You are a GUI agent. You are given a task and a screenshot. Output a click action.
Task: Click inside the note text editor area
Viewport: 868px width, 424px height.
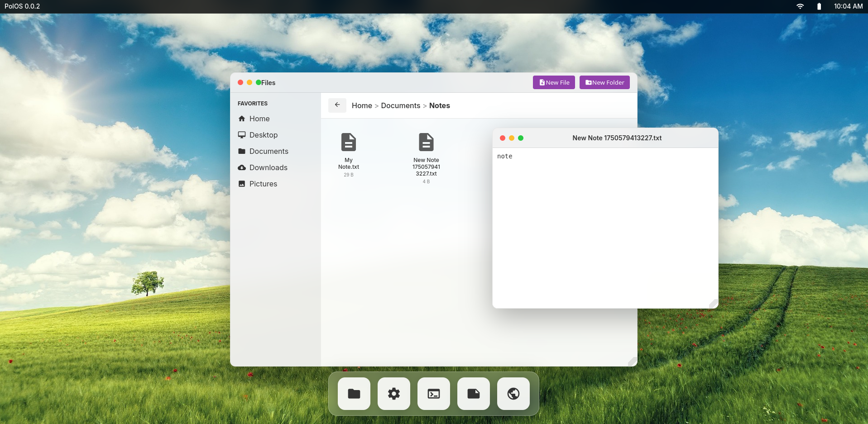[605, 228]
